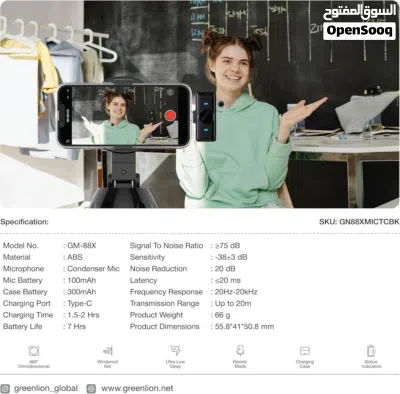
Task: Click the website icon beside www.greenlion.net
Action: pos(91,389)
